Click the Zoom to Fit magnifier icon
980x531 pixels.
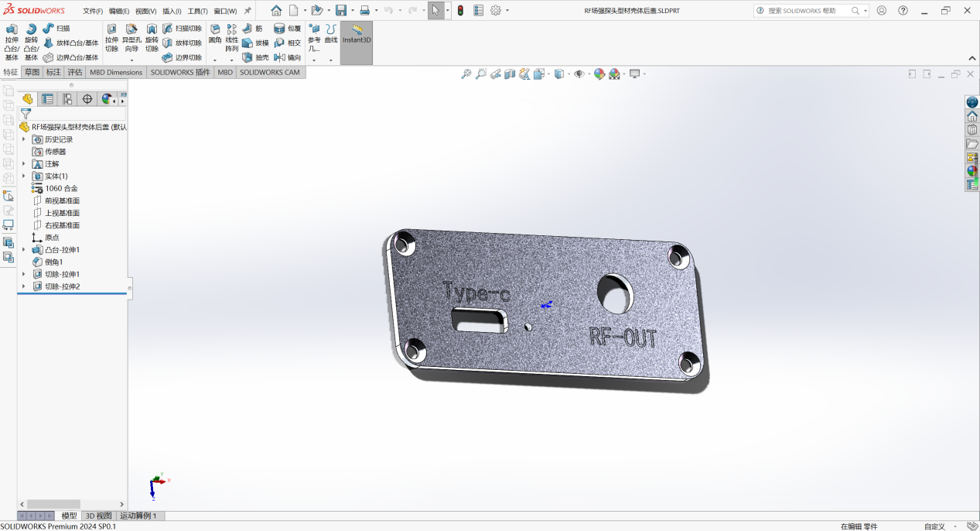click(466, 74)
